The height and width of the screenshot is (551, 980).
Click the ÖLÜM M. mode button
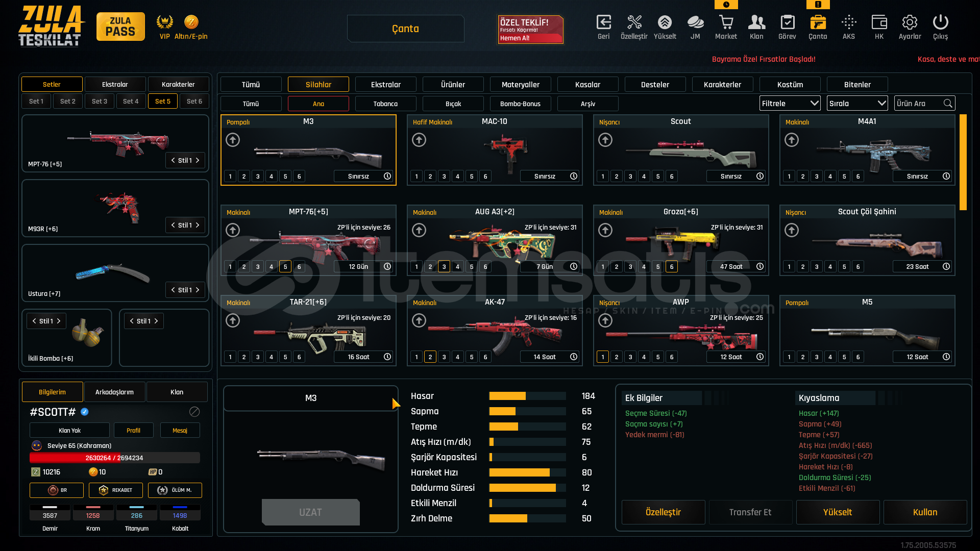[175, 490]
